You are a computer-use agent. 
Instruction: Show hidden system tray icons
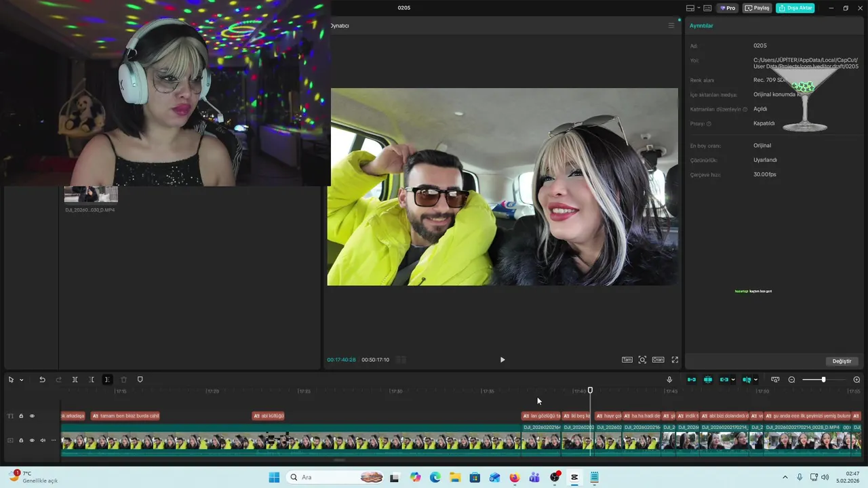tap(785, 477)
